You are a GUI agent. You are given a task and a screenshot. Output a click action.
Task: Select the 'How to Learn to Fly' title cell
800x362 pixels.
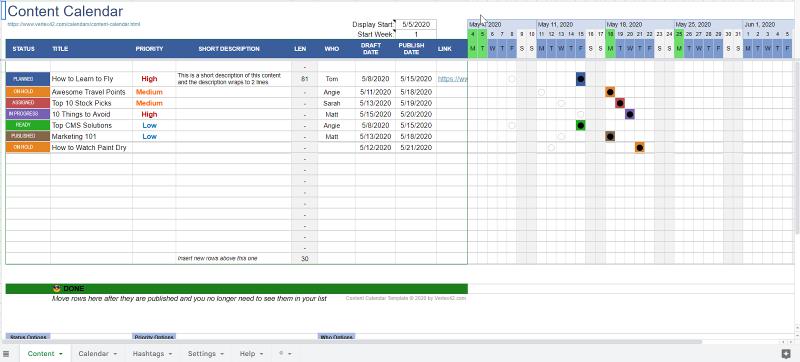(x=91, y=79)
